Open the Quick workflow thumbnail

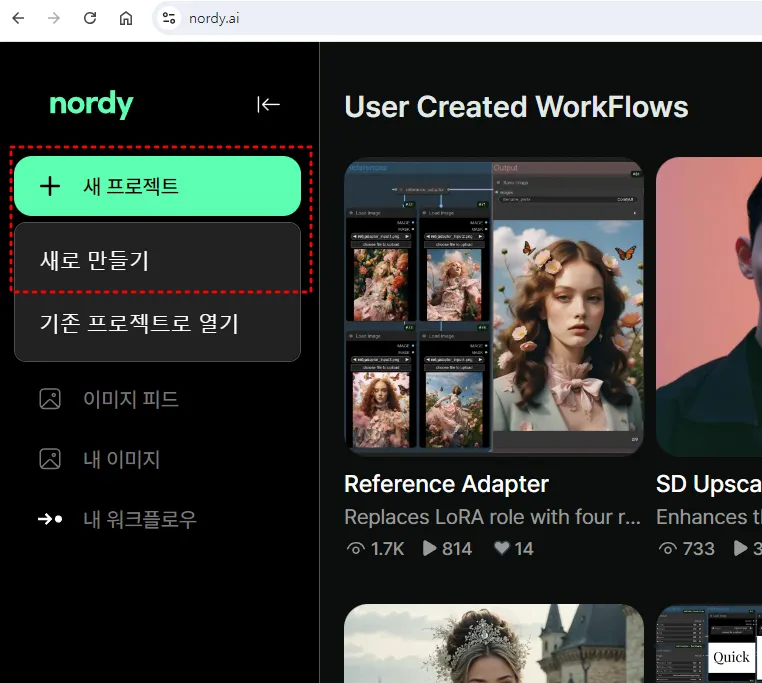(x=709, y=644)
